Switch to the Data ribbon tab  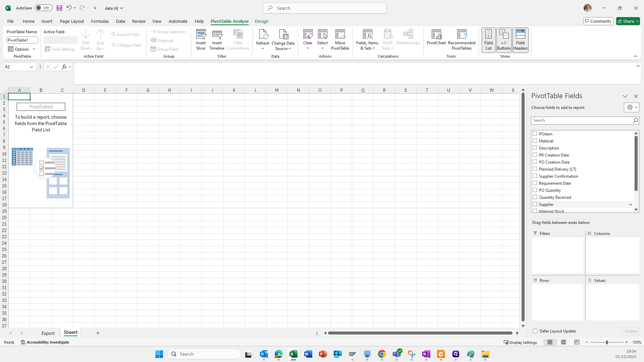[120, 21]
